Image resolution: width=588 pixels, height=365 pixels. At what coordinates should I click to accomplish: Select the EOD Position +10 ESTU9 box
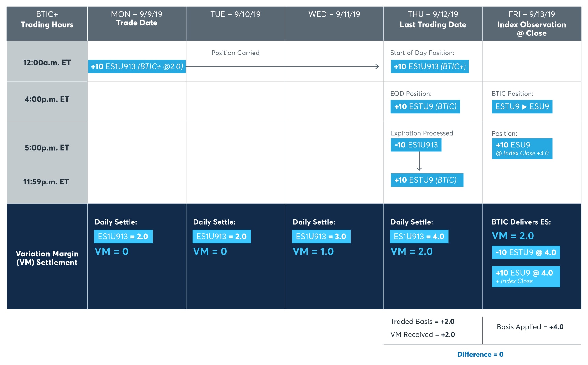[x=425, y=106]
